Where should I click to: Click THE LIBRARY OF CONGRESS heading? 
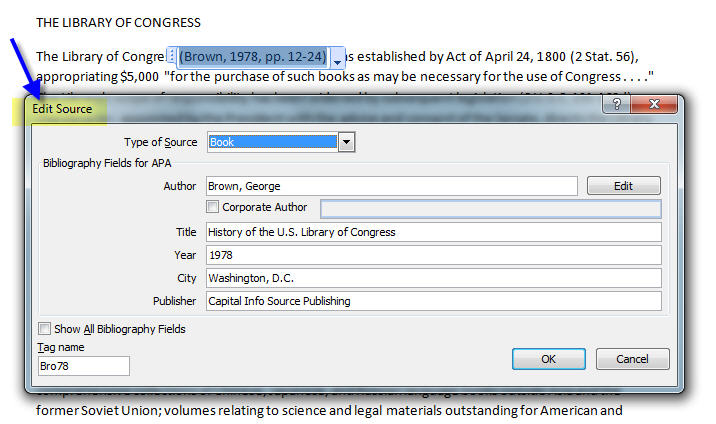[x=118, y=23]
